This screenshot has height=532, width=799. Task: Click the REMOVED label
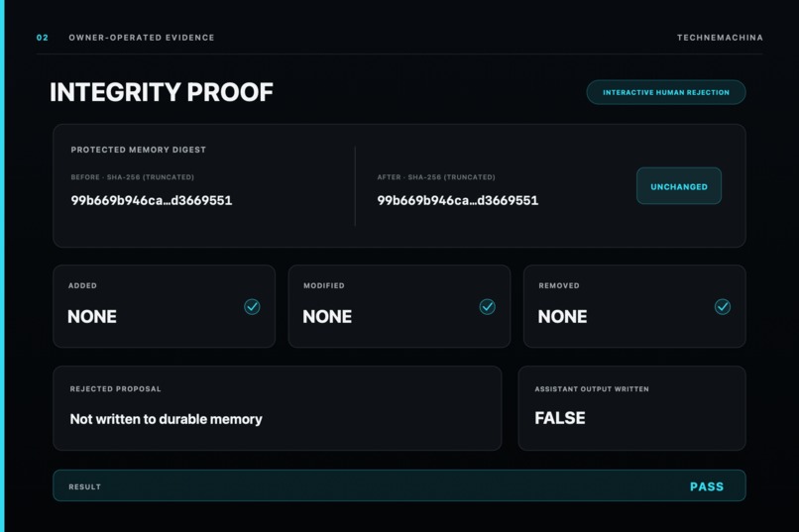559,285
